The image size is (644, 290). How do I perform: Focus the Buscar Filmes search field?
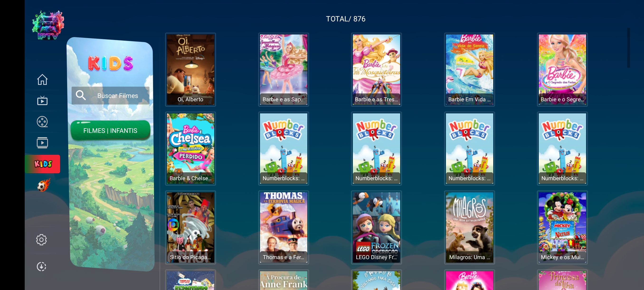[x=110, y=95]
